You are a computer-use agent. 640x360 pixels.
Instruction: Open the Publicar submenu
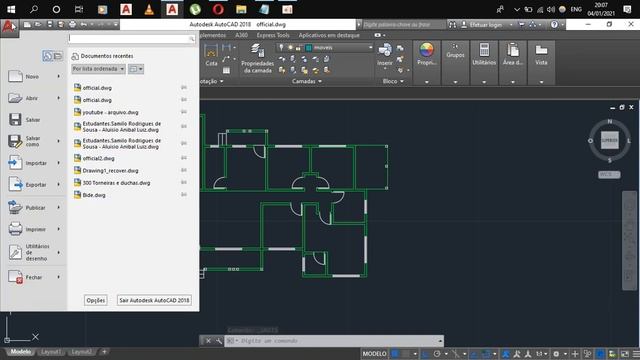[34, 208]
